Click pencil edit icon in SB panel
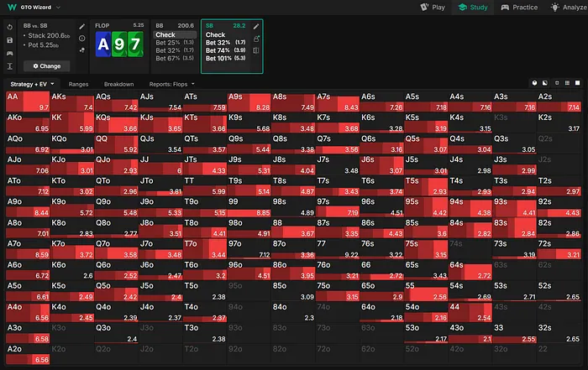 [256, 27]
